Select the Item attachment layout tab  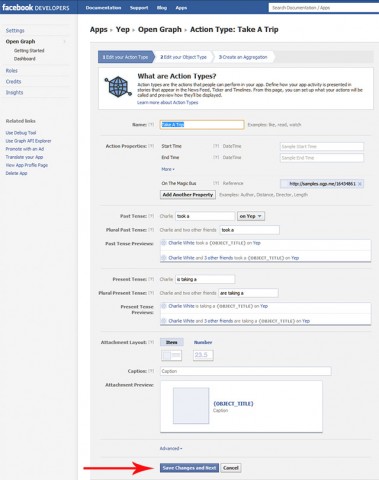click(x=172, y=342)
